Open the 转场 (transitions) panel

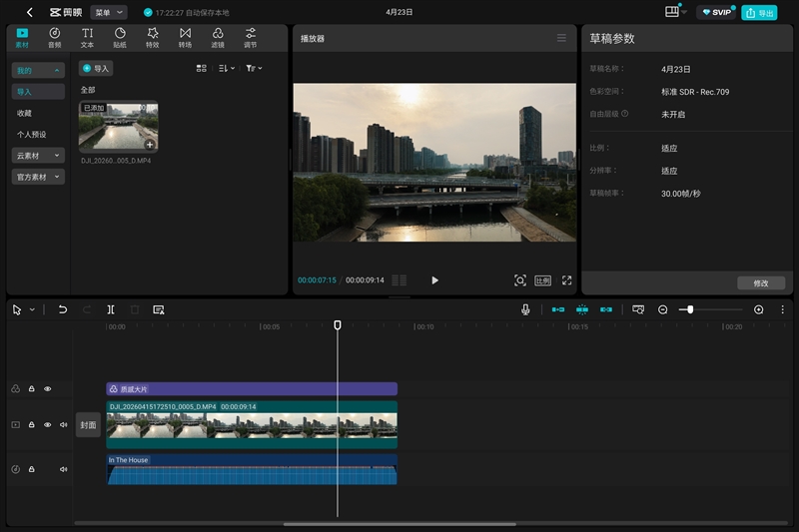tap(185, 38)
